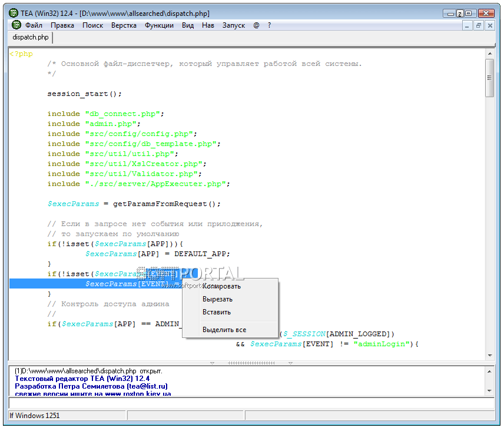The width and height of the screenshot is (504, 431).
Task: Click the include "src/util/Validator.php" line
Action: pyautogui.click(x=125, y=174)
